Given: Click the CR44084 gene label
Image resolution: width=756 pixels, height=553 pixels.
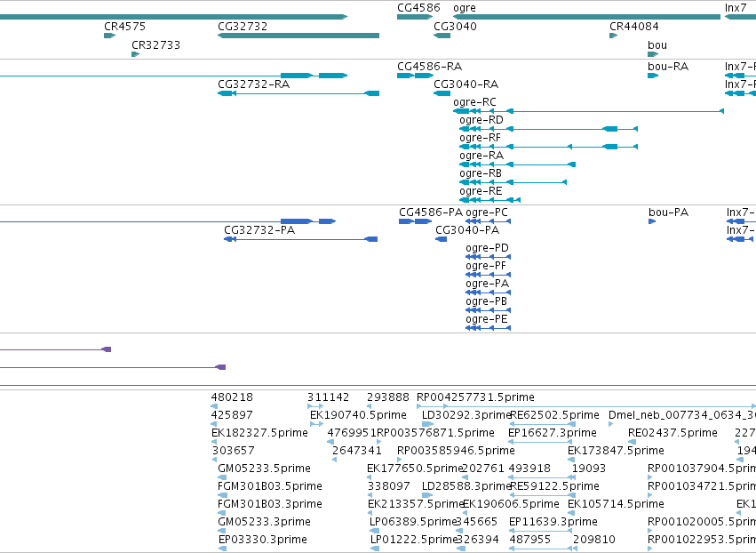Looking at the screenshot, I should pos(634,27).
